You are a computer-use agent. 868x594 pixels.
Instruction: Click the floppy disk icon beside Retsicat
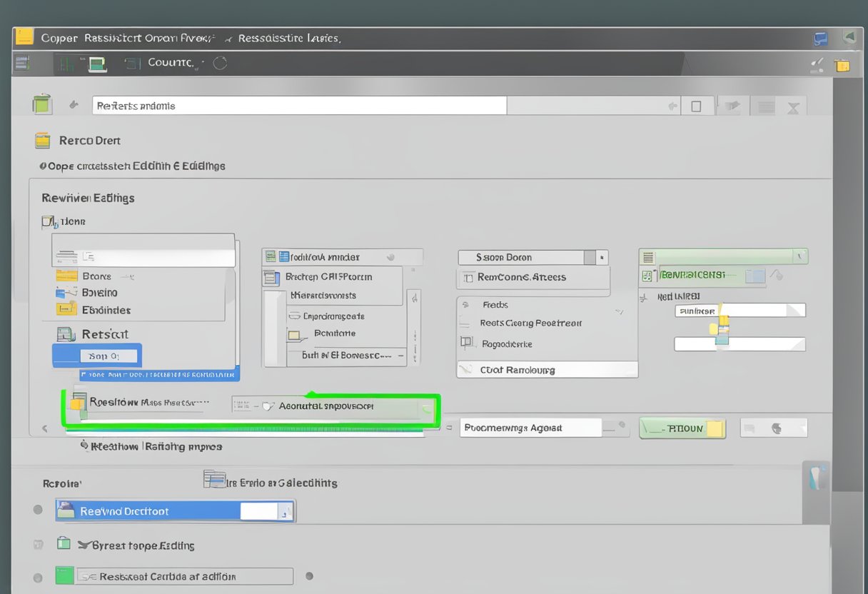(x=66, y=334)
